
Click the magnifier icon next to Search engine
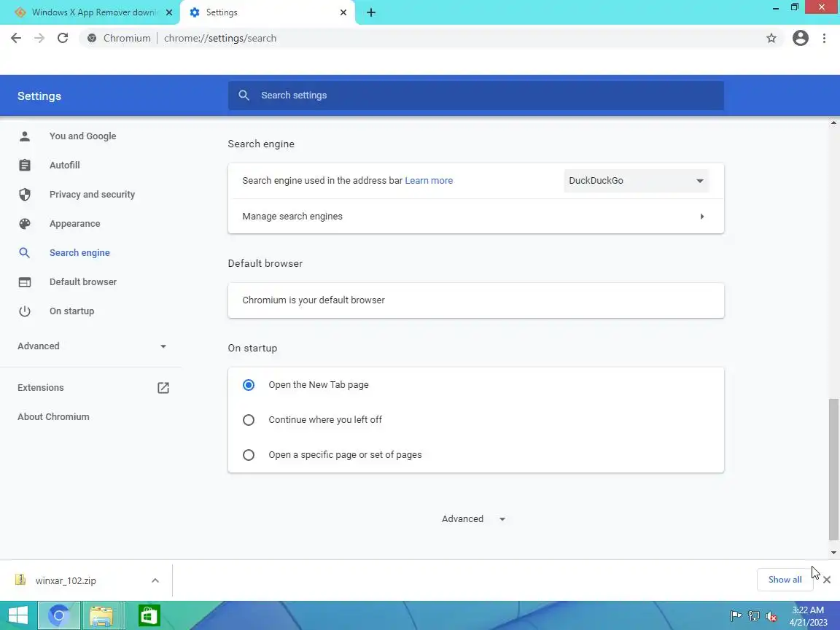(25, 253)
